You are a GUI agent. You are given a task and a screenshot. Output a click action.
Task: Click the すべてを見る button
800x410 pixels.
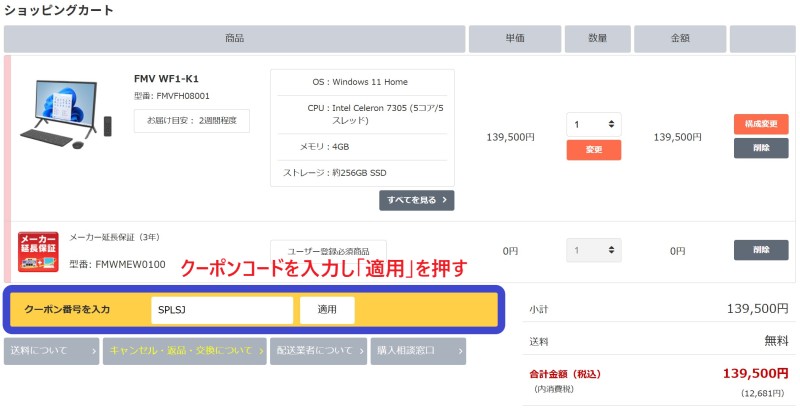tap(416, 200)
